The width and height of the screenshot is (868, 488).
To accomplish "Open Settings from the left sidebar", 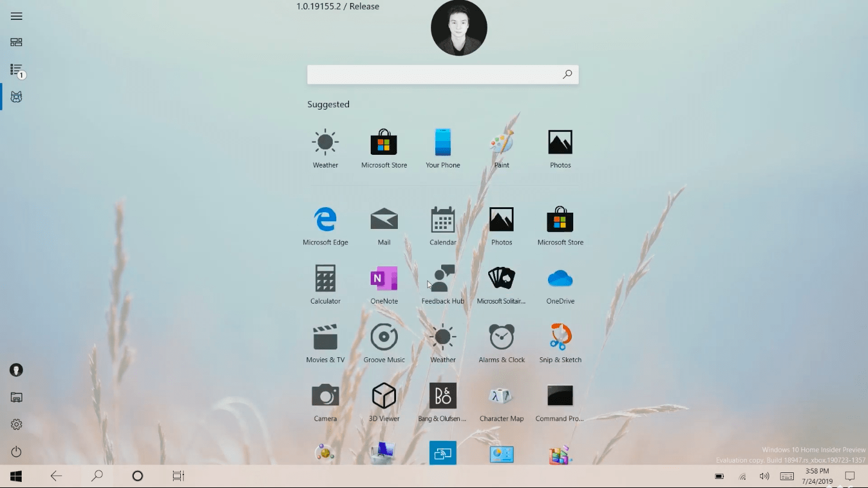I will [16, 425].
